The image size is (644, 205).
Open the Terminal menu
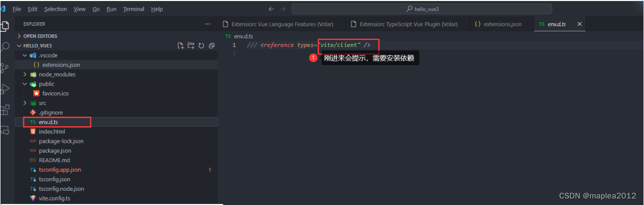(133, 9)
